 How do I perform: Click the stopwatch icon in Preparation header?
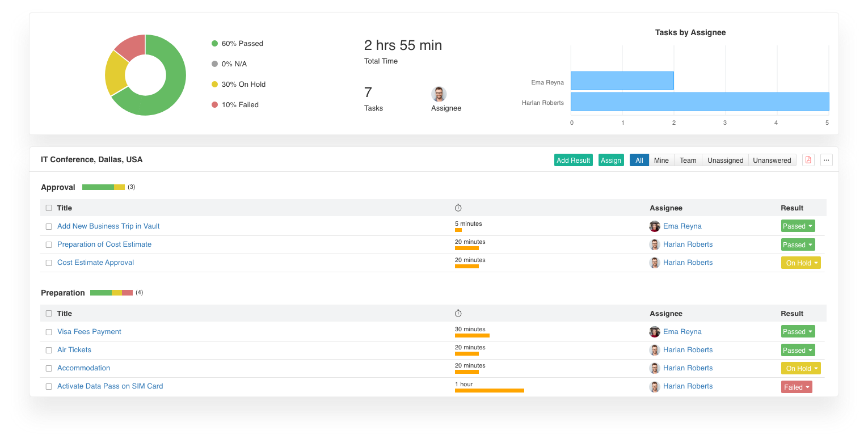[x=458, y=314]
